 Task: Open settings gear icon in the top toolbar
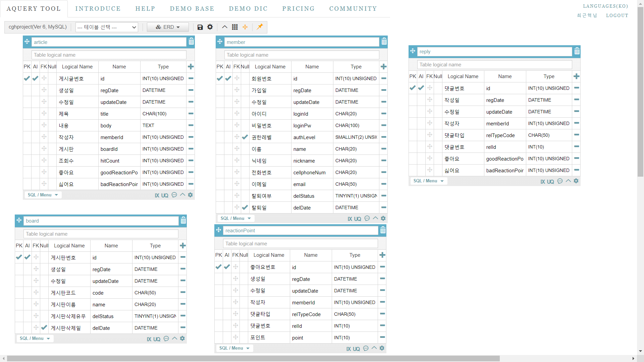[x=210, y=27]
